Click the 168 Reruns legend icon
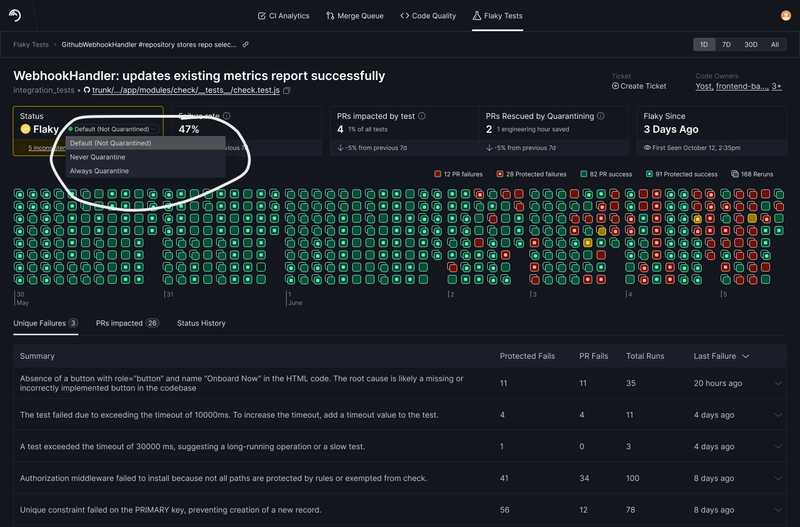 [735, 174]
